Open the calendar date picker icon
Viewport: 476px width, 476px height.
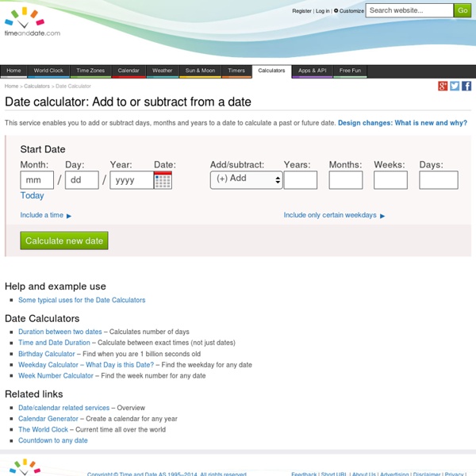[163, 180]
